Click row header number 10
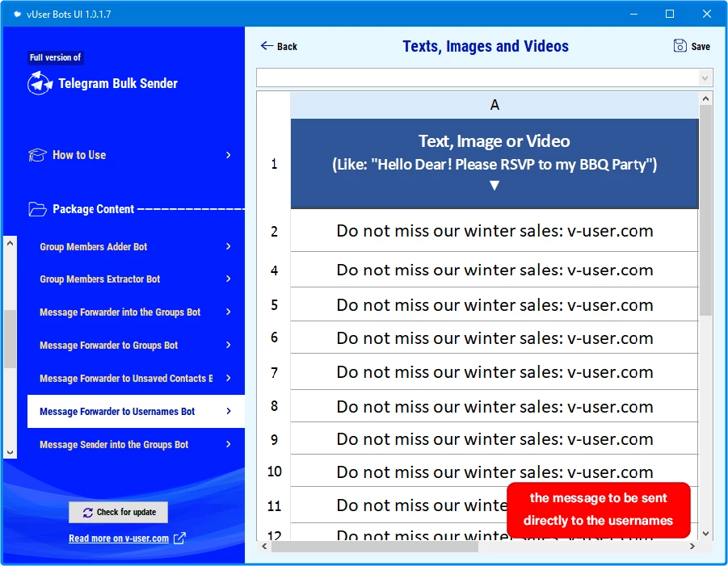This screenshot has width=728, height=566. point(274,472)
